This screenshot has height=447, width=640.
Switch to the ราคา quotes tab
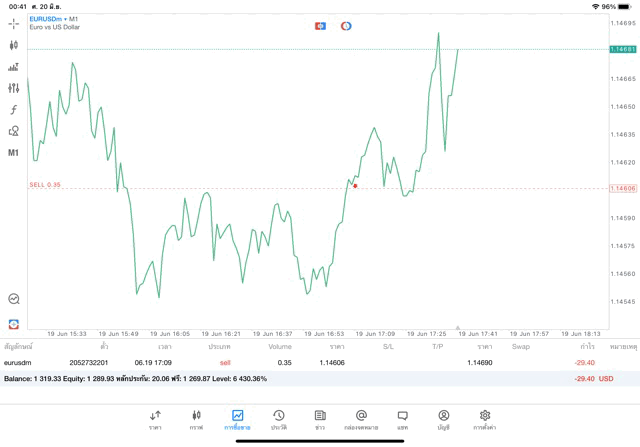click(155, 419)
